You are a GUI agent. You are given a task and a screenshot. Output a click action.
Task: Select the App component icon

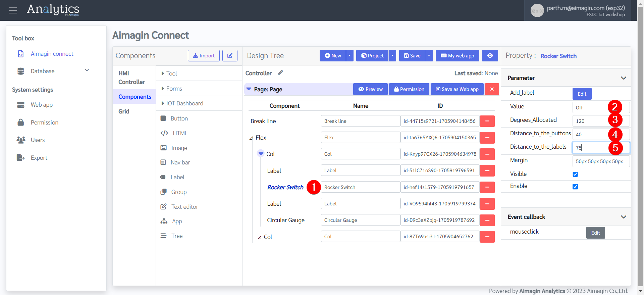[164, 221]
